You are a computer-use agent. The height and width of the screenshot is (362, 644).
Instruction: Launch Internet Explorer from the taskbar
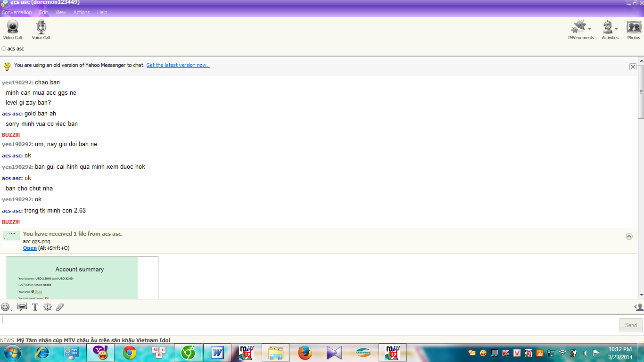click(42, 353)
